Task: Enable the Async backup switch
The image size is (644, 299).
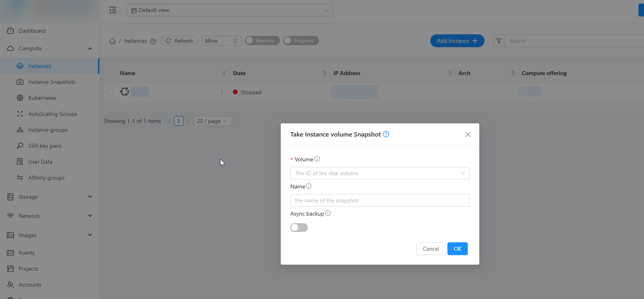Action: coord(299,228)
